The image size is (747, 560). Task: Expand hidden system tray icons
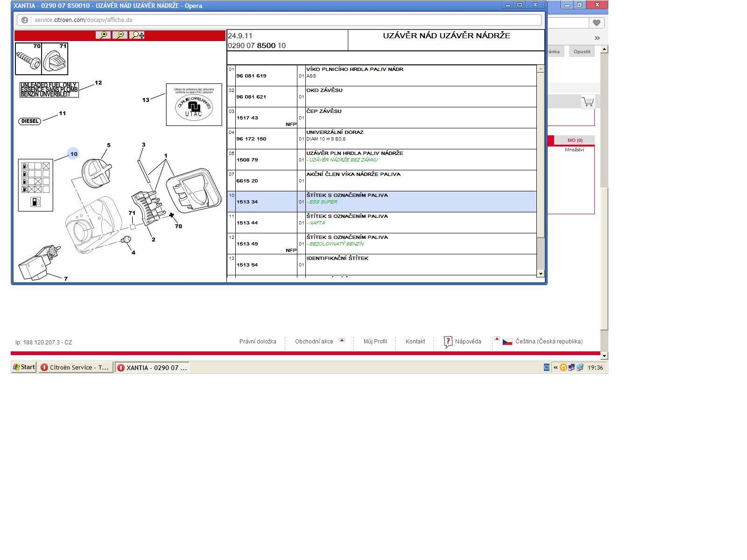point(556,367)
